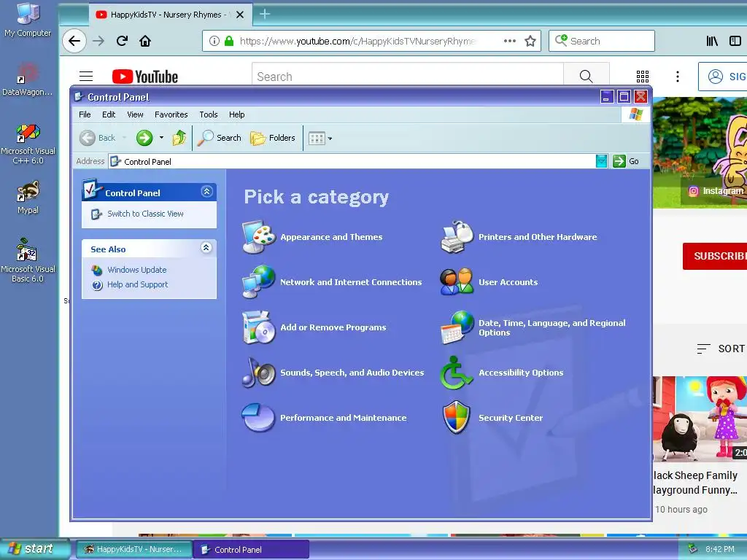The image size is (747, 560).
Task: Toggle the browser sidebar icon
Action: (735, 41)
